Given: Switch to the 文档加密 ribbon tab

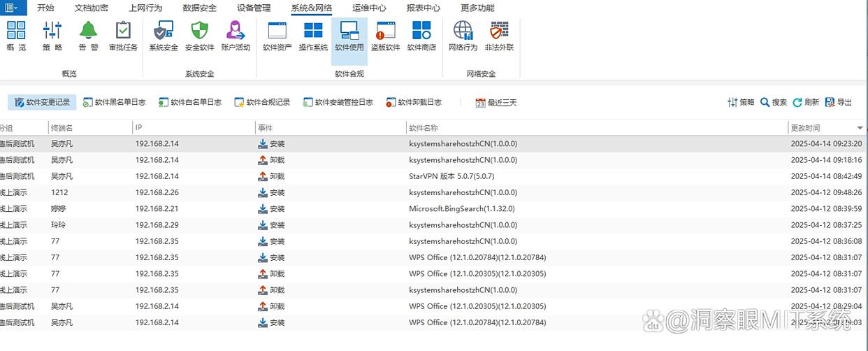Looking at the screenshot, I should [92, 8].
